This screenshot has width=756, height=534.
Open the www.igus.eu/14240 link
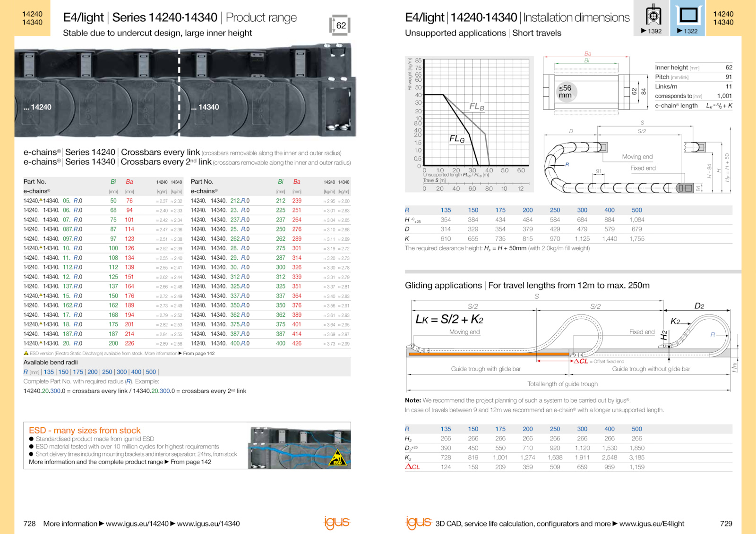pyautogui.click(x=137, y=524)
